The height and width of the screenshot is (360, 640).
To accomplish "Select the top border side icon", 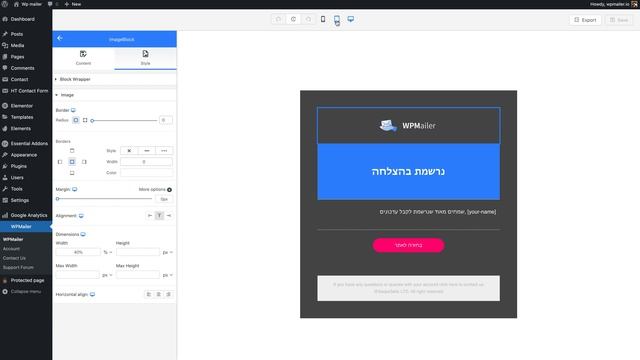I will [72, 151].
